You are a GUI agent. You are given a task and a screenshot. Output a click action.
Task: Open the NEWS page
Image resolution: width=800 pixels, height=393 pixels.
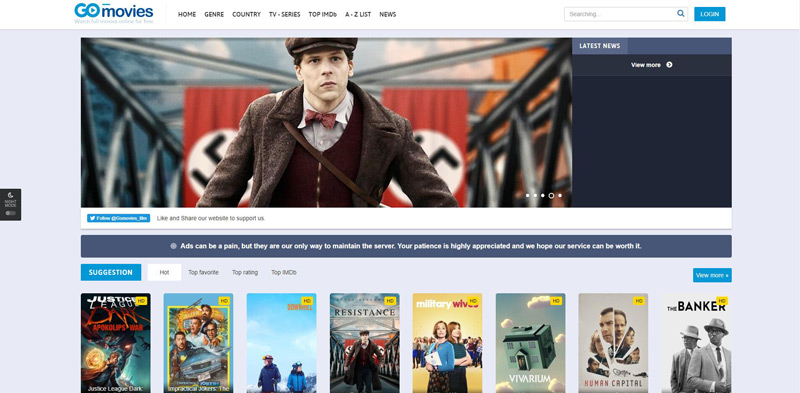pyautogui.click(x=388, y=14)
